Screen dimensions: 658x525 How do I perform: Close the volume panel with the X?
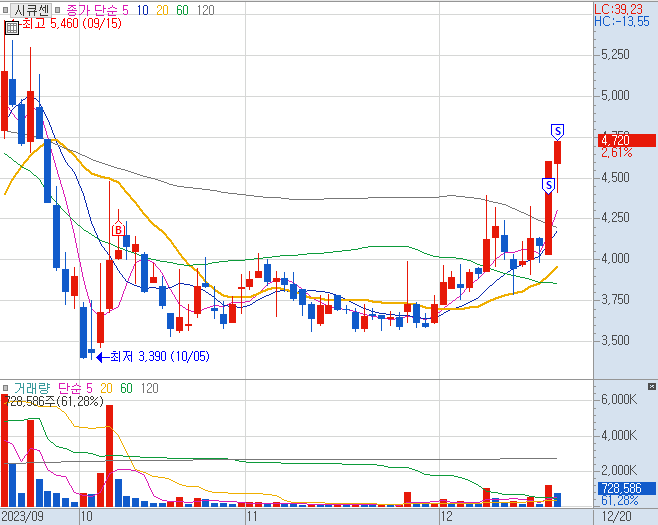click(x=652, y=387)
